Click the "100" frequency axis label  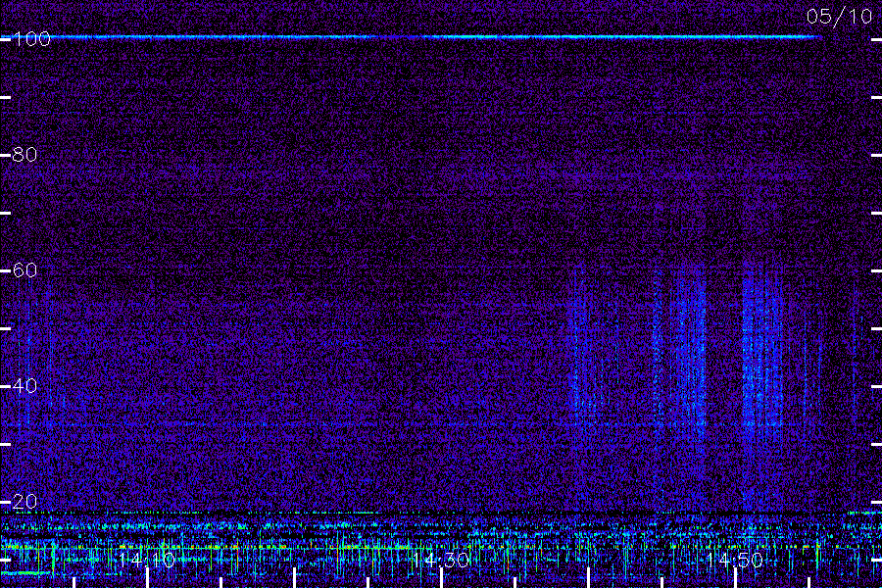[31, 39]
